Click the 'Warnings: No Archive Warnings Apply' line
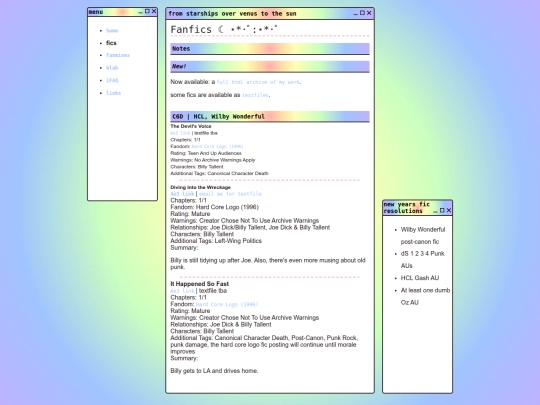540x405 pixels. [213, 160]
